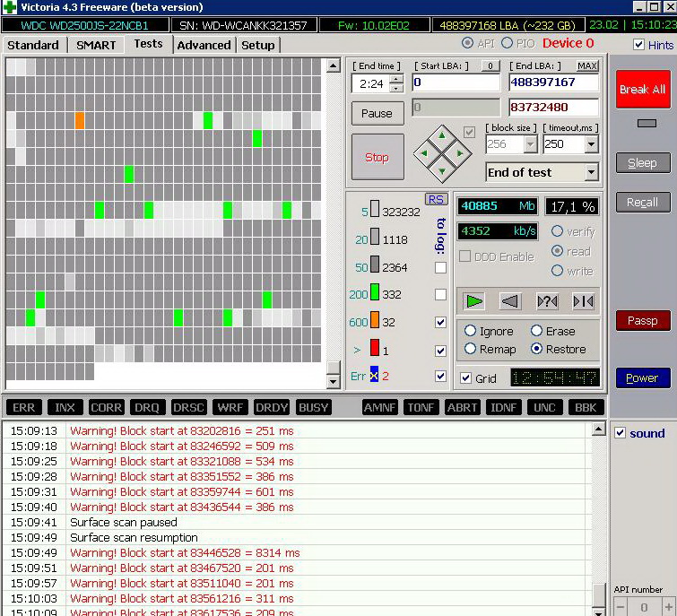
Task: Click the ERR status indicator
Action: [23, 407]
